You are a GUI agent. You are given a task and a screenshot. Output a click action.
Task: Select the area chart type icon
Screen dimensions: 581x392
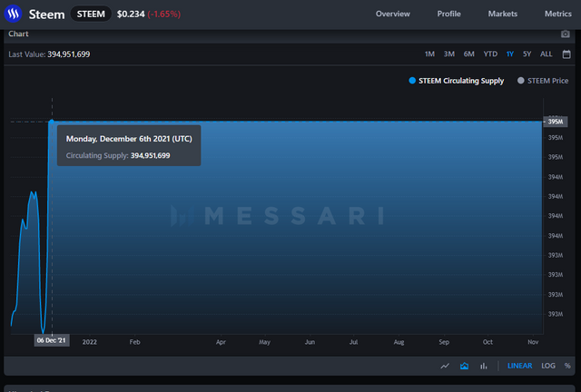(464, 366)
